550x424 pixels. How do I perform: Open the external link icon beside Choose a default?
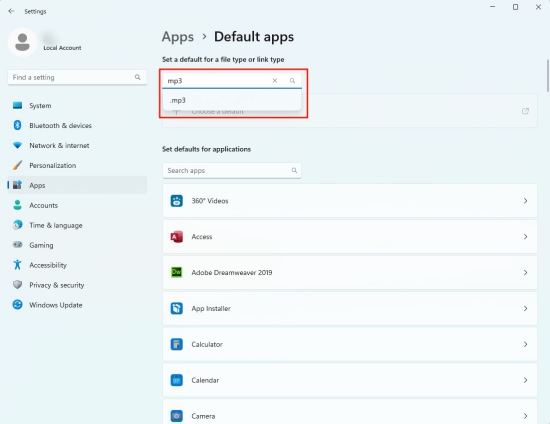click(x=525, y=111)
